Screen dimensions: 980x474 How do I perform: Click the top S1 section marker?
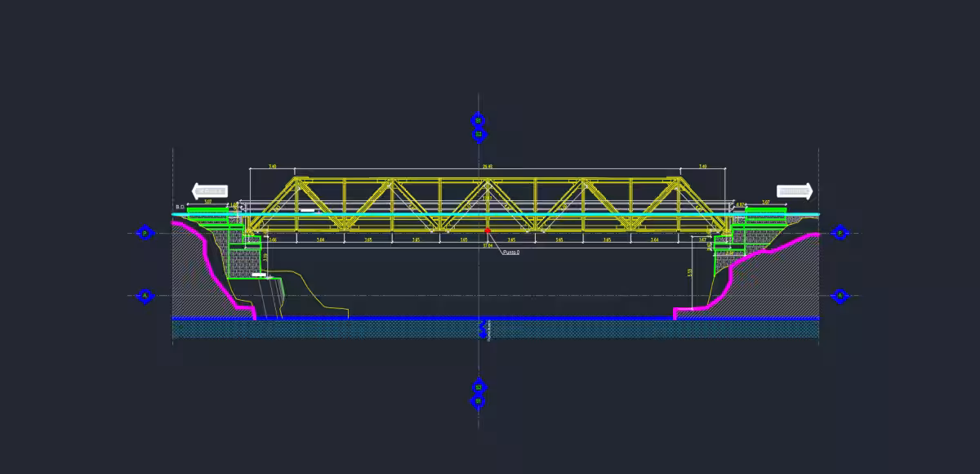point(479,120)
